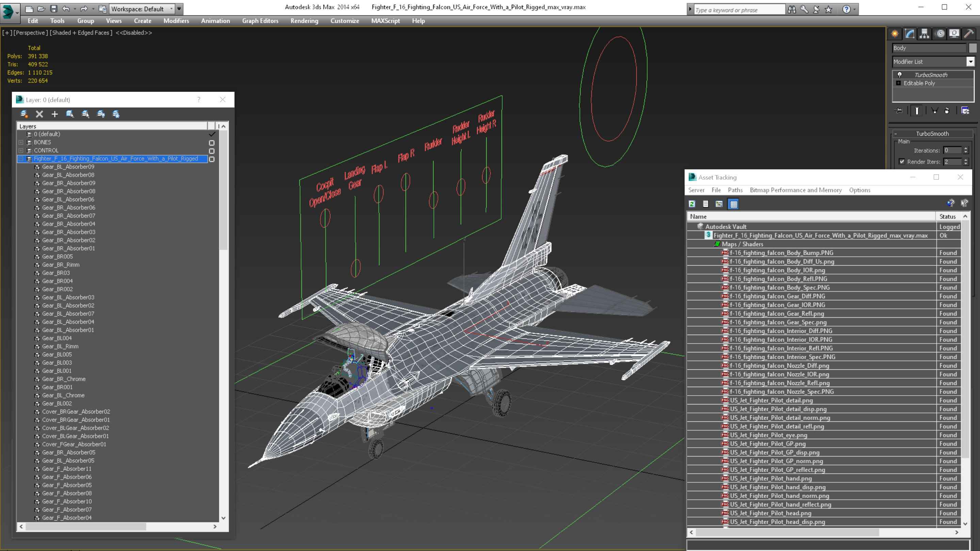Open Bitmap Performance and Memory menu
The height and width of the screenshot is (551, 980).
click(x=796, y=190)
